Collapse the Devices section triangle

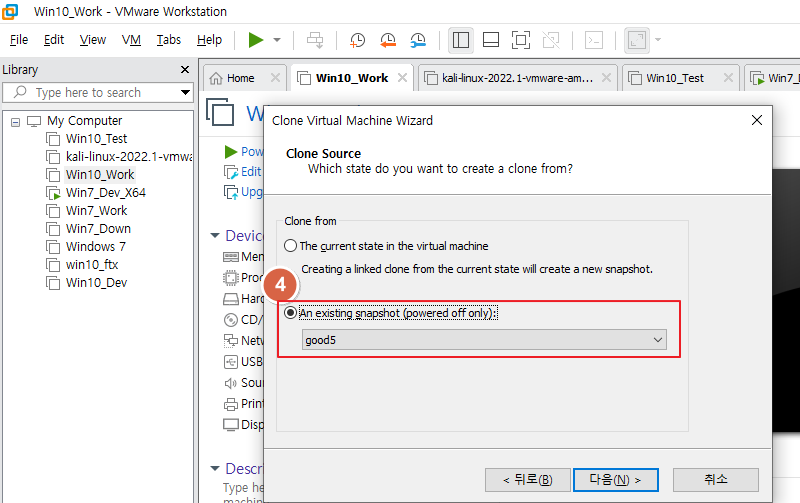point(215,235)
